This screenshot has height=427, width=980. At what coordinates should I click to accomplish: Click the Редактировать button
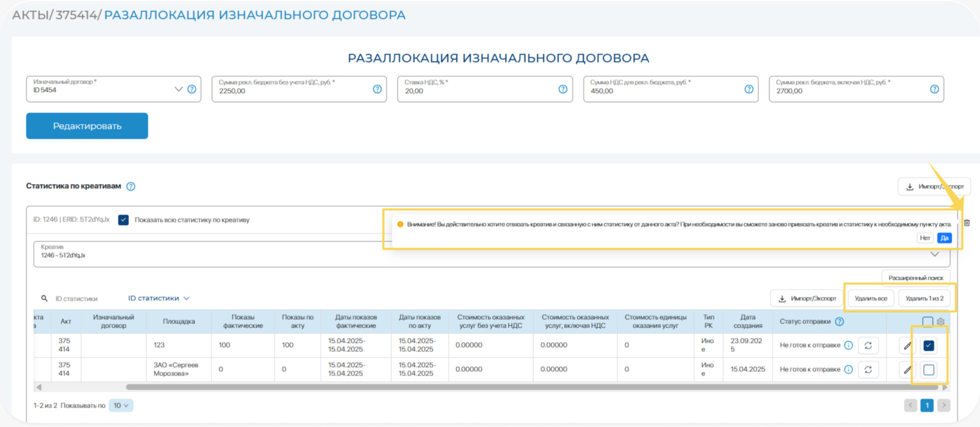(87, 126)
